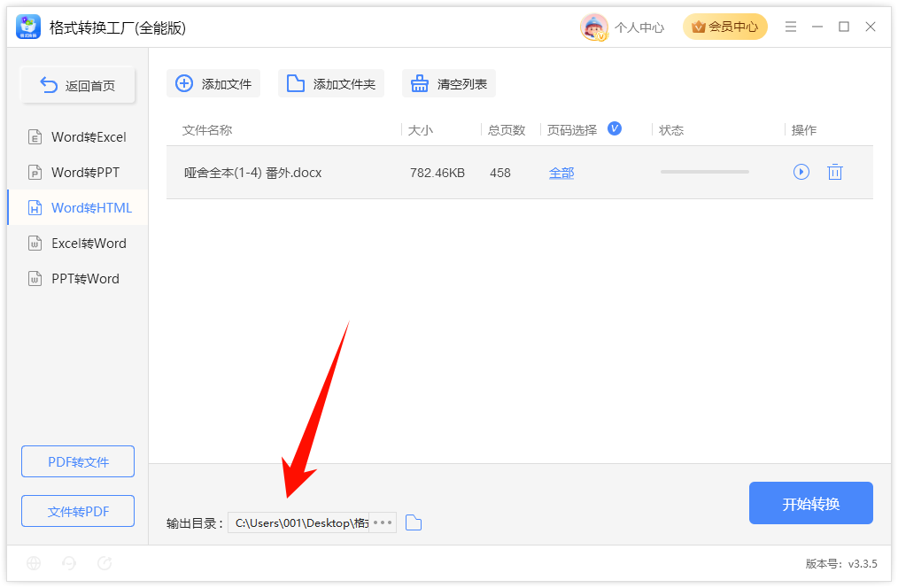Select Word转Excel in sidebar
This screenshot has width=898, height=588.
tap(77, 137)
